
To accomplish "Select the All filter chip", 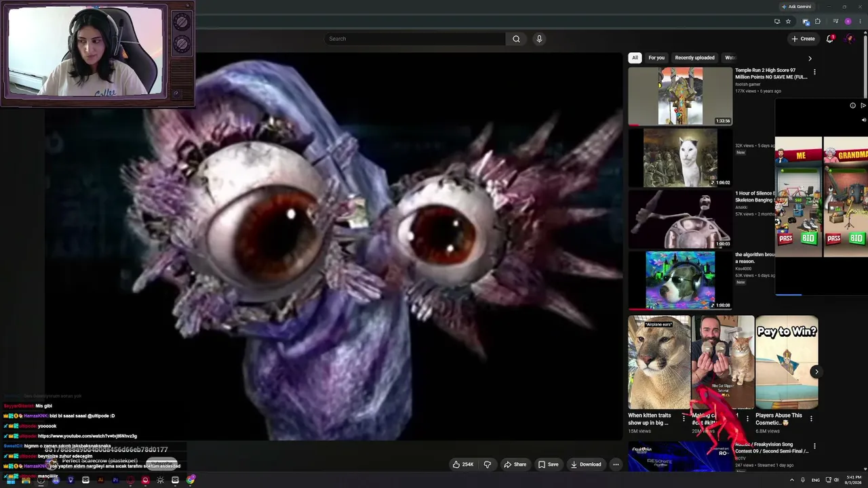I will point(635,58).
